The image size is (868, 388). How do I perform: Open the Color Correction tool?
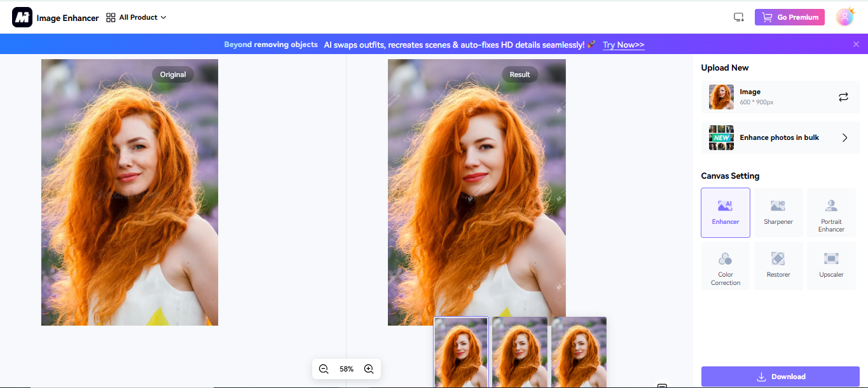coord(725,266)
